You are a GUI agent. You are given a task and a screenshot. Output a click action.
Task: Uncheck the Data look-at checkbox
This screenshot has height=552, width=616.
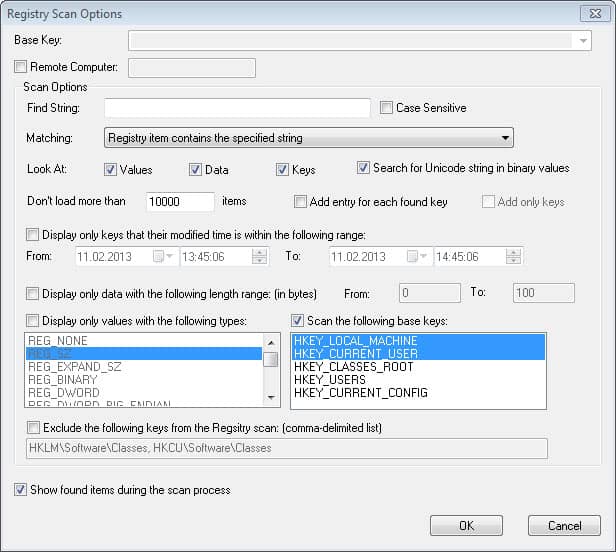(x=195, y=169)
